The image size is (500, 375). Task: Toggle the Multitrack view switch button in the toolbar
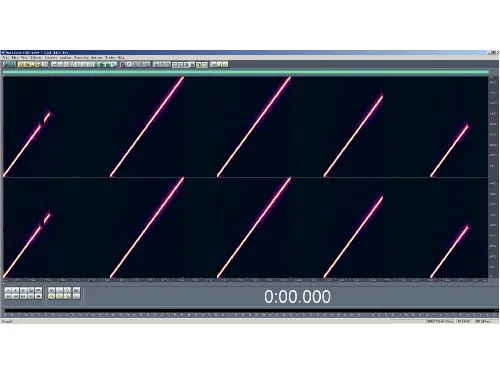point(9,64)
